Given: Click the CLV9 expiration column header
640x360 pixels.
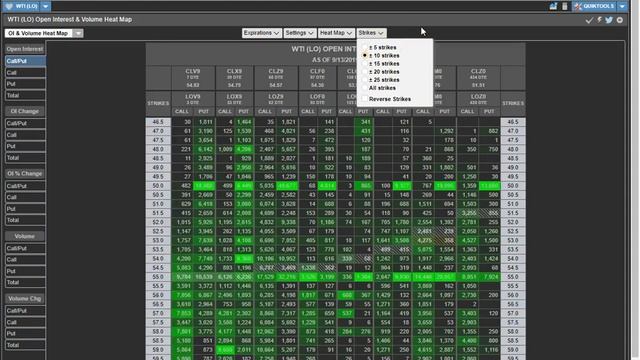Looking at the screenshot, I should pos(193,78).
